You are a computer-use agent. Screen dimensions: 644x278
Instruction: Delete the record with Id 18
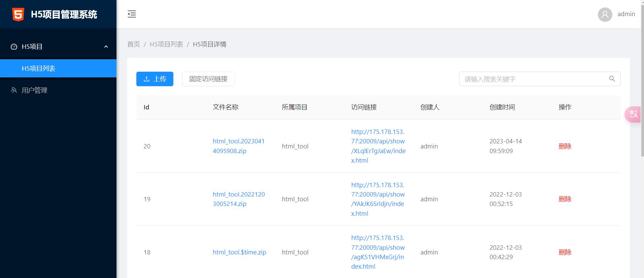[565, 252]
